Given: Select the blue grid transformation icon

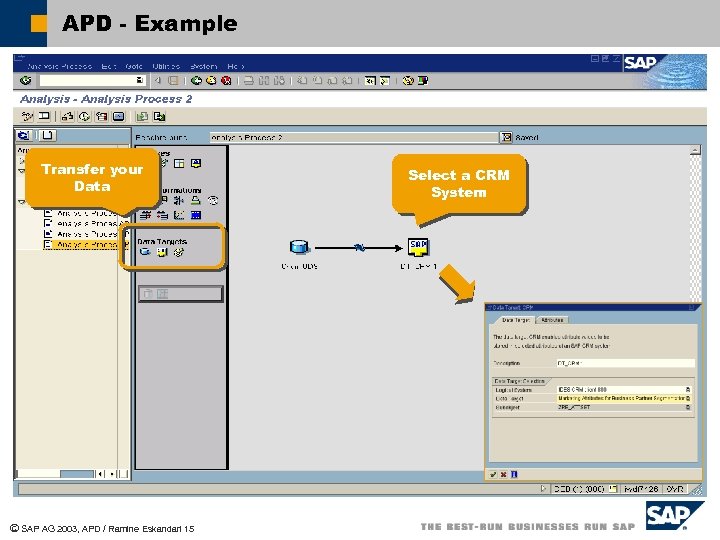Looking at the screenshot, I should click(196, 215).
